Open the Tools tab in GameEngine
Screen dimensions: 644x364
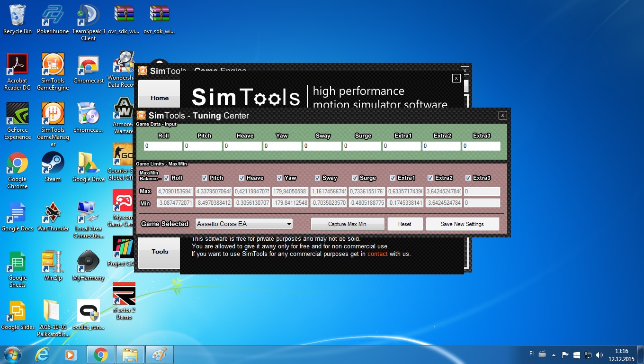point(160,252)
